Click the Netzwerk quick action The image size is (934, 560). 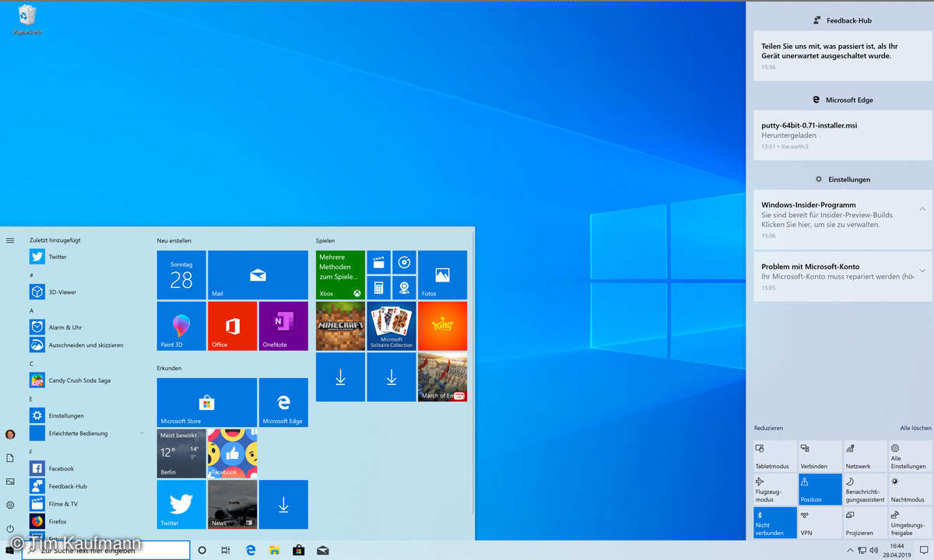coord(866,457)
